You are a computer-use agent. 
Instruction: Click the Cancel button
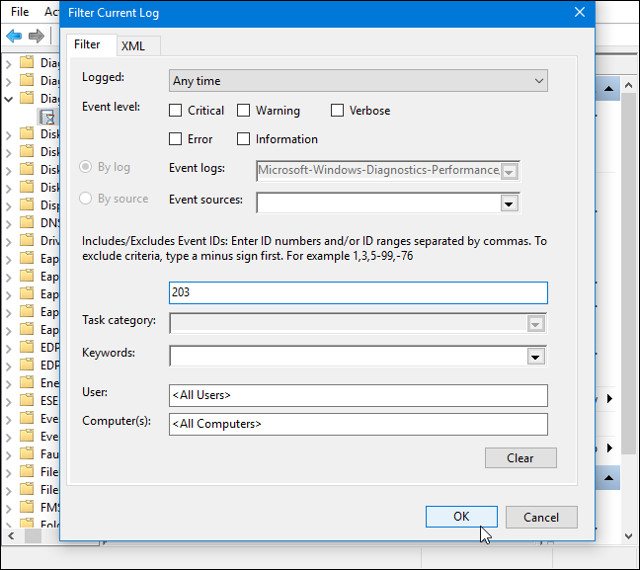tap(541, 517)
